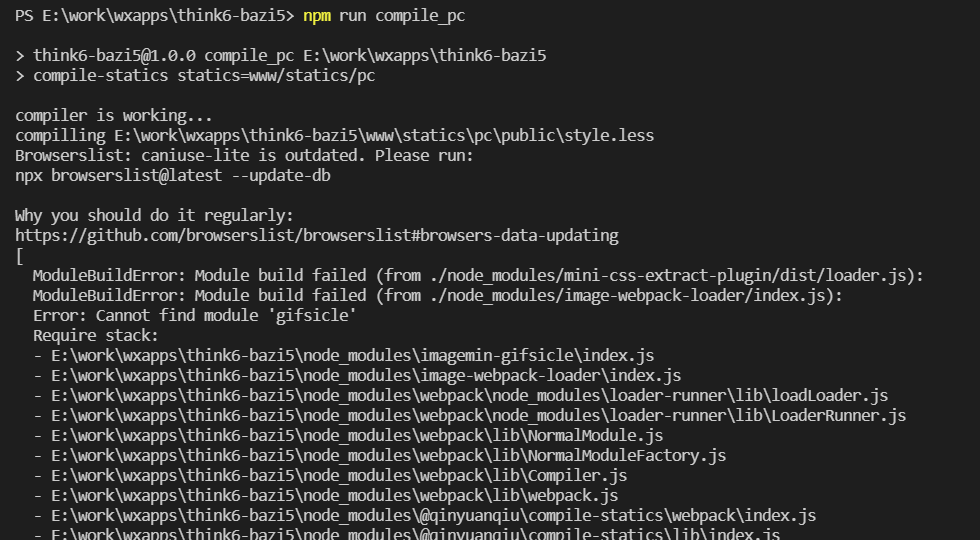Click the 'npx browserslist@latest --update-db' line

[172, 176]
